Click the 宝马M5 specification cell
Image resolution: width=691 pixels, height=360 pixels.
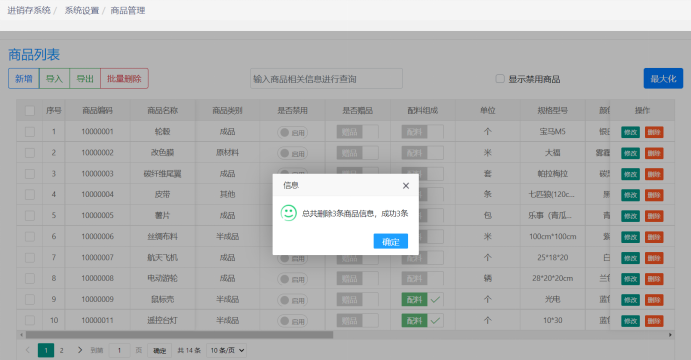[x=553, y=132]
